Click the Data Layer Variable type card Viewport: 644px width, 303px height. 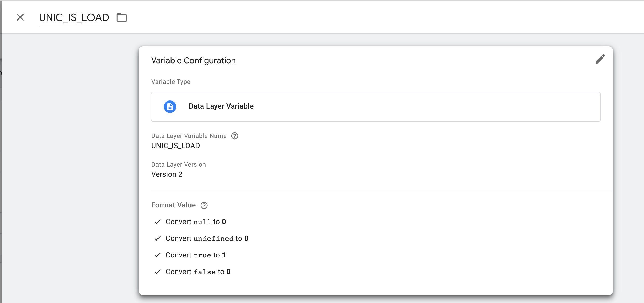[x=375, y=106]
